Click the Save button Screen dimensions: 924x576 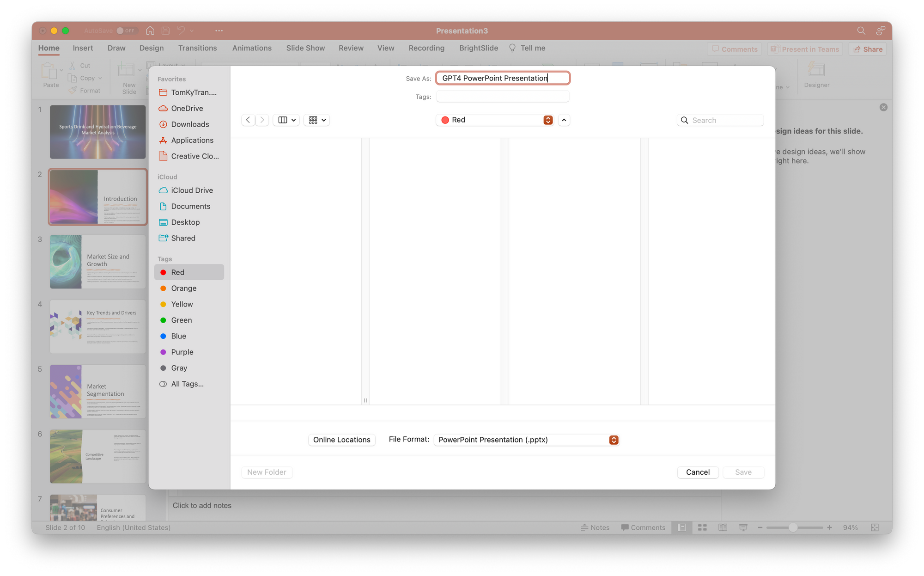point(744,472)
